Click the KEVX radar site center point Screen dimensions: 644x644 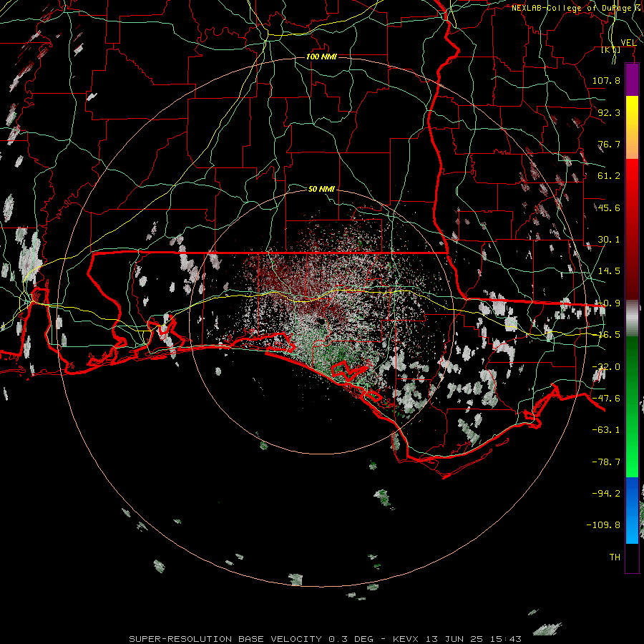coord(321,321)
